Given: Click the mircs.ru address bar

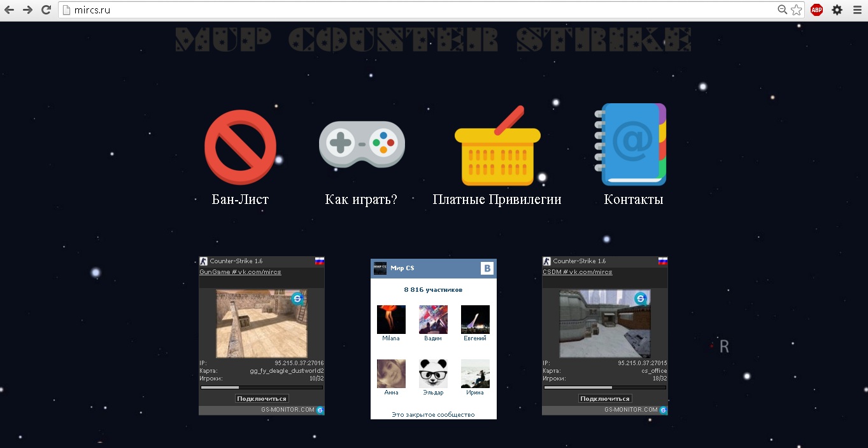Looking at the screenshot, I should pos(417,10).
